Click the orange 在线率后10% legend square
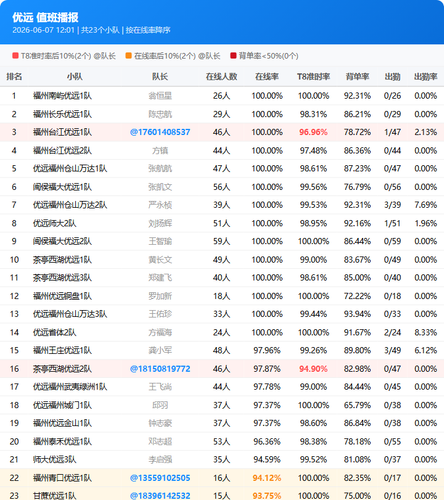Viewport: 444px width, 500px height. [128, 56]
